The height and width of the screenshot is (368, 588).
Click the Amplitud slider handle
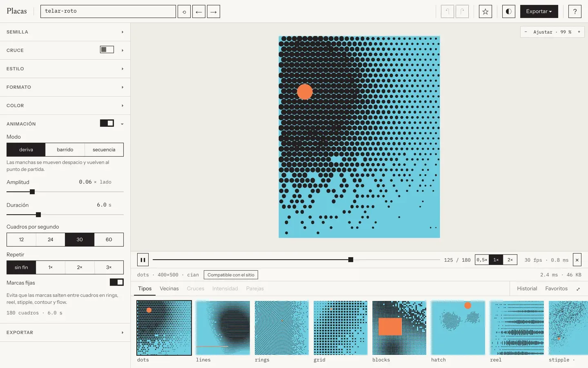click(x=32, y=192)
